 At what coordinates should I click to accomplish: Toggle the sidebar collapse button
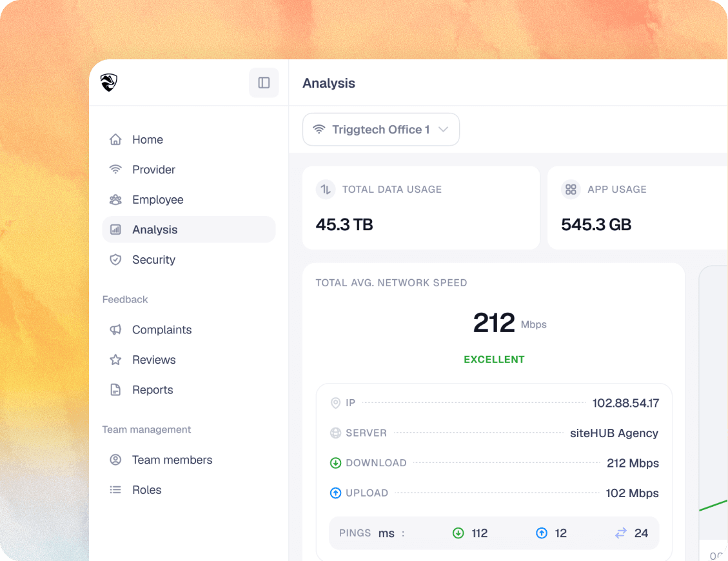(x=264, y=83)
